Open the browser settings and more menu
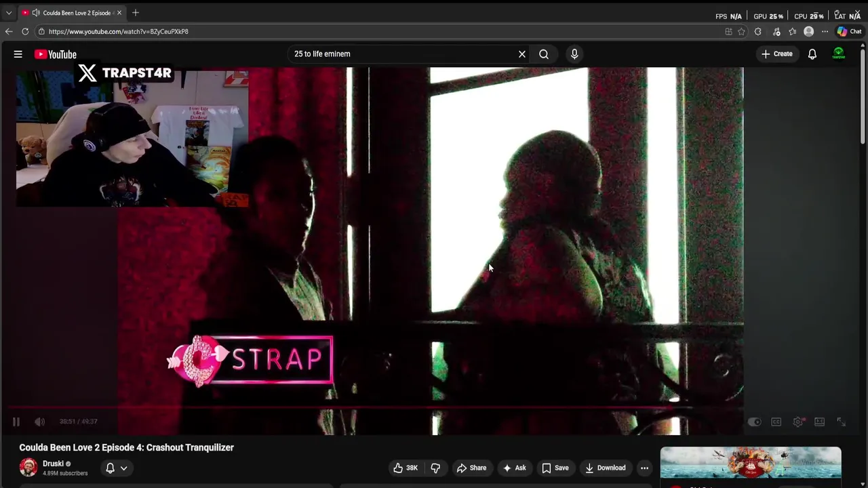This screenshot has height=488, width=868. (825, 31)
